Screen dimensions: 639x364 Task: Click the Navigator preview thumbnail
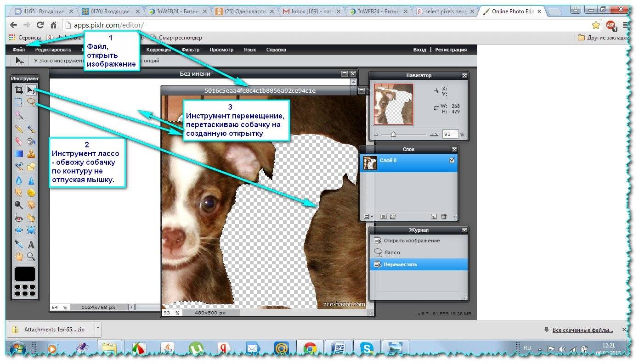coord(394,104)
